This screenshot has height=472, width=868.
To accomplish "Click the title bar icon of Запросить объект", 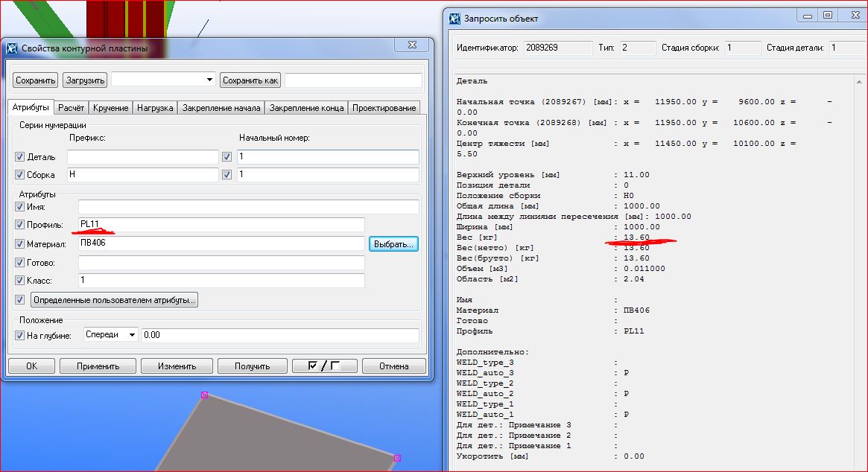I will tap(454, 19).
